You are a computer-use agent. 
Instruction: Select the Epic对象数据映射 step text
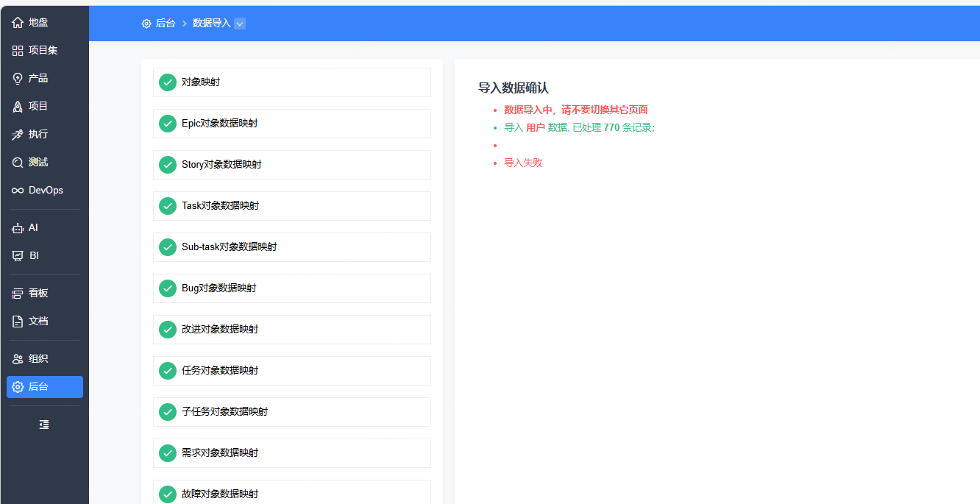[x=220, y=124]
